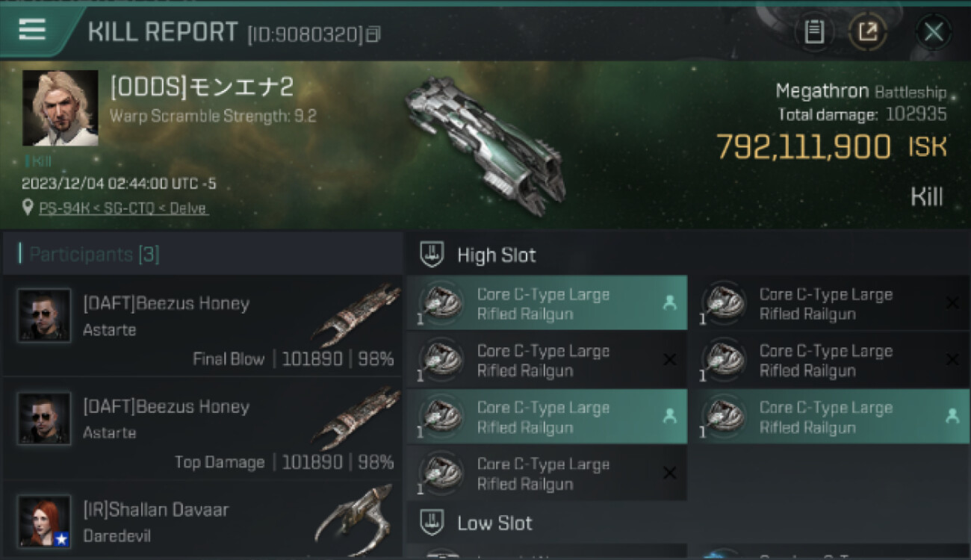The width and height of the screenshot is (971, 560).
Task: Click the location pin icon
Action: click(28, 208)
